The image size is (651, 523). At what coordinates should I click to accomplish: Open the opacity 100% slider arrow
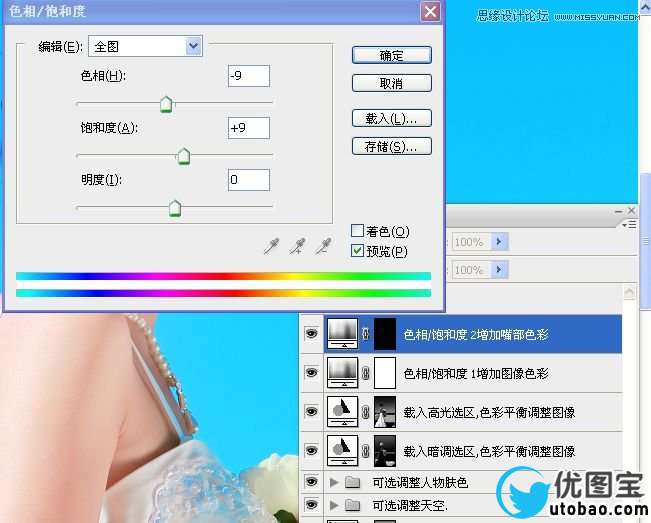pyautogui.click(x=499, y=242)
